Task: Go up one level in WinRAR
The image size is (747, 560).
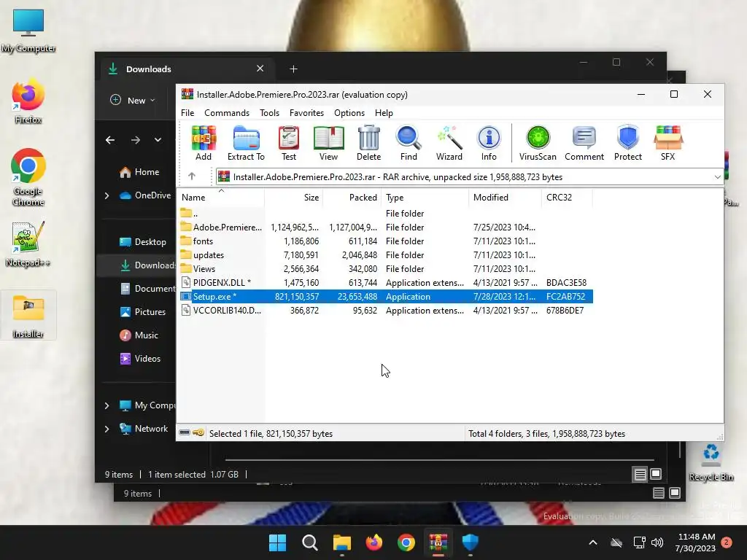Action: point(192,176)
